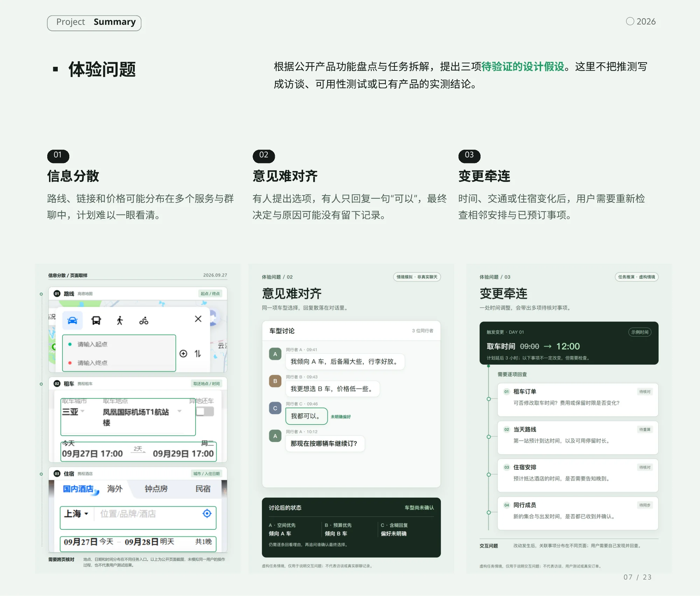Choose the walking mode icon

[x=120, y=320]
